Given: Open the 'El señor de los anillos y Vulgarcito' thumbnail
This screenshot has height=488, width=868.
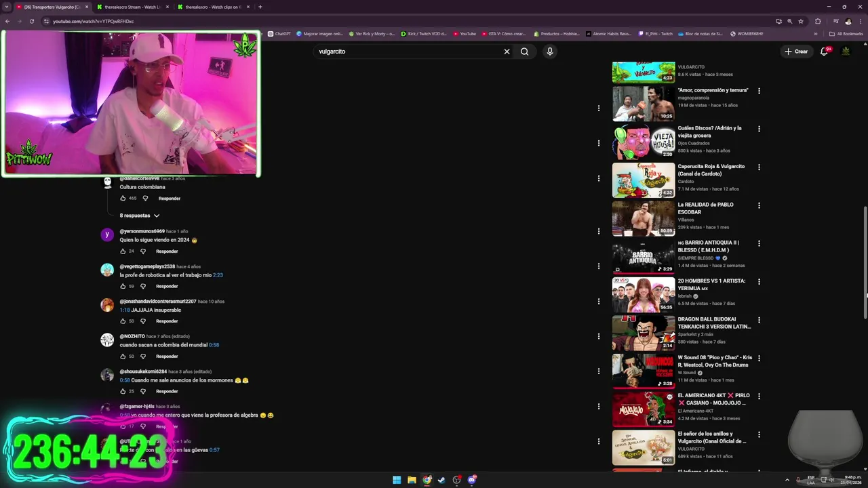Looking at the screenshot, I should (x=644, y=447).
